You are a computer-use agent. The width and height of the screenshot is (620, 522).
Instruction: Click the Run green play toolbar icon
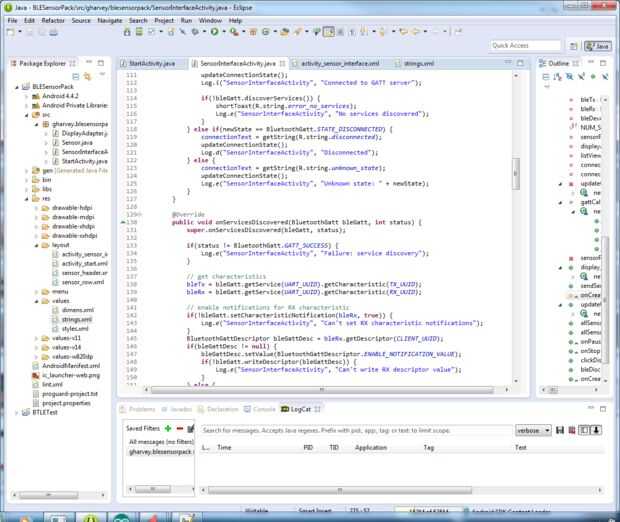[x=214, y=32]
